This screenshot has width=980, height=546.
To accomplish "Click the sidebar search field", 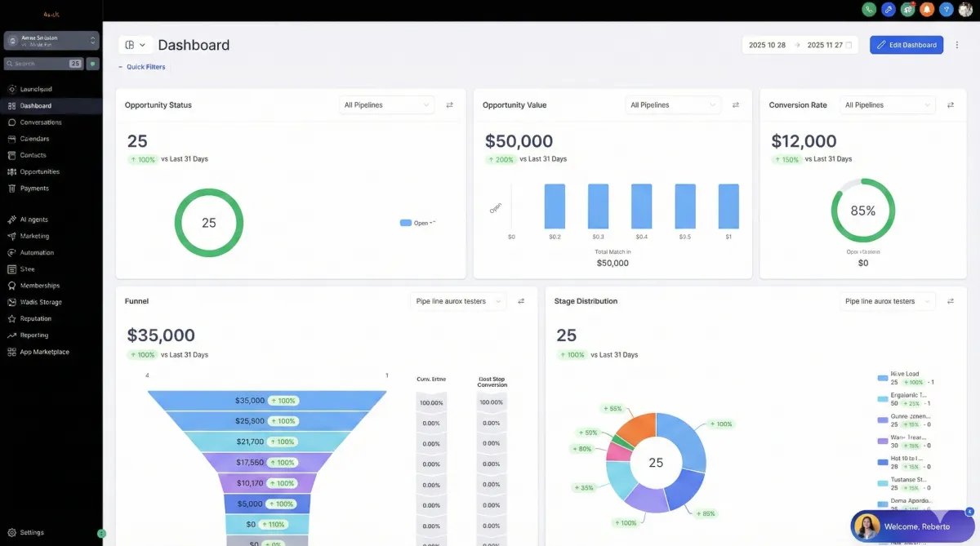I will (x=43, y=63).
